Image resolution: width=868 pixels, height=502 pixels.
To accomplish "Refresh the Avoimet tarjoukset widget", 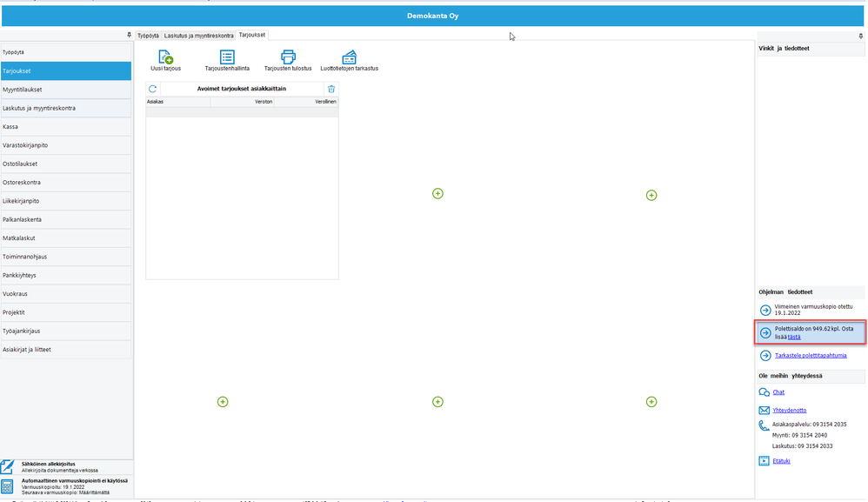I will point(153,89).
